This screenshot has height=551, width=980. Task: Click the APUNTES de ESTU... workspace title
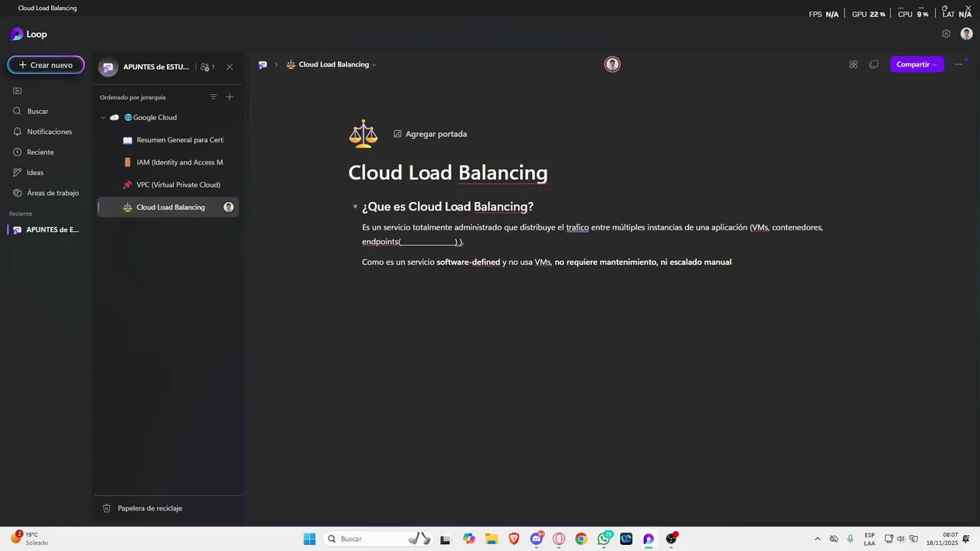click(x=155, y=67)
